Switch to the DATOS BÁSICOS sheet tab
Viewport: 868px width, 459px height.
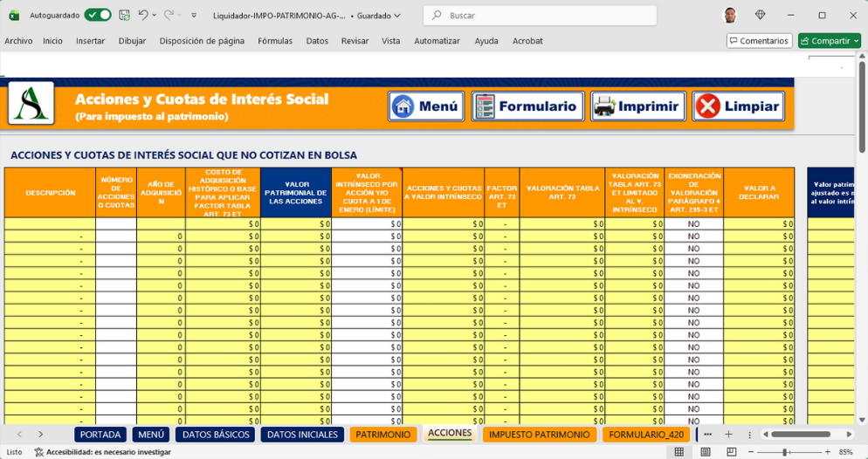point(216,435)
